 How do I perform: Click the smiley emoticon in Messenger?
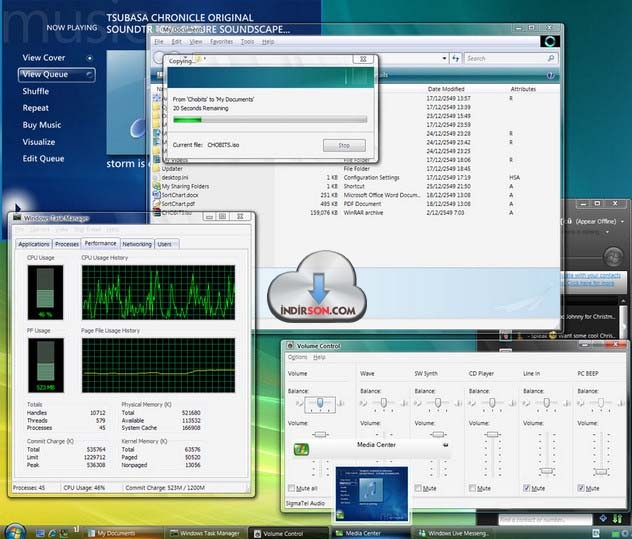(x=553, y=335)
